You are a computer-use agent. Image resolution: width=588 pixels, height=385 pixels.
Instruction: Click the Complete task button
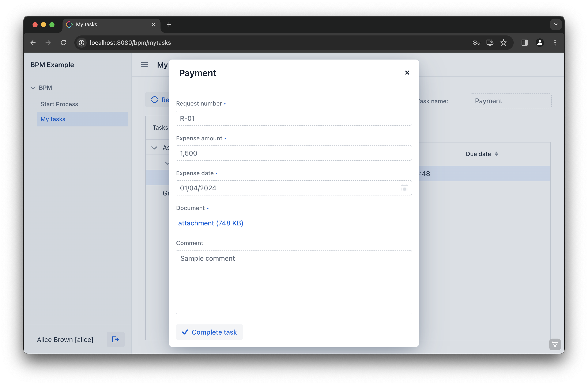point(209,332)
